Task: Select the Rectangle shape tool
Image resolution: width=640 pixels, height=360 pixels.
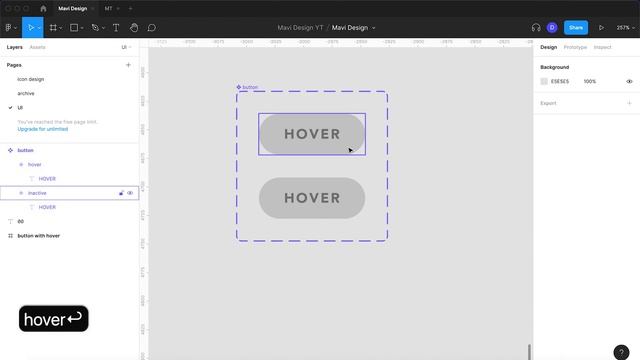Action: (x=74, y=28)
